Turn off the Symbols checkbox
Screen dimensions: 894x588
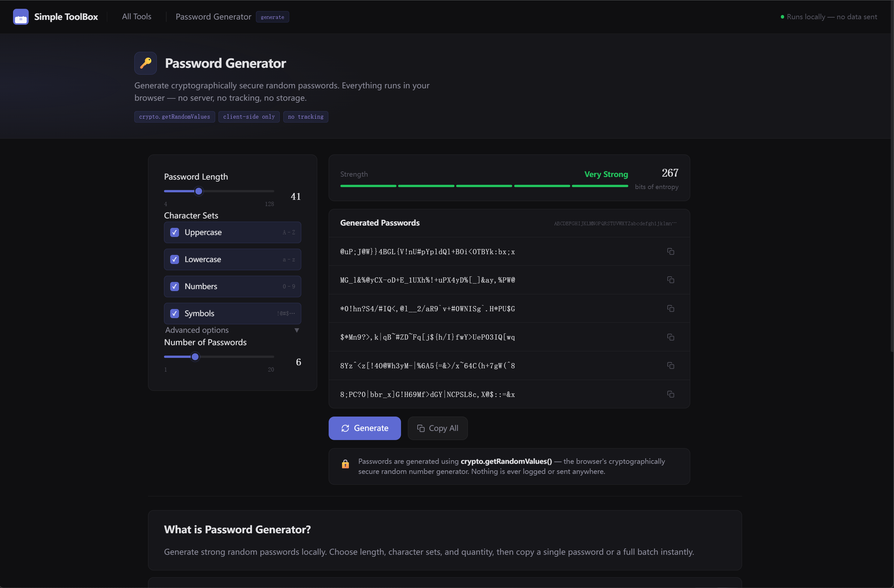point(174,314)
